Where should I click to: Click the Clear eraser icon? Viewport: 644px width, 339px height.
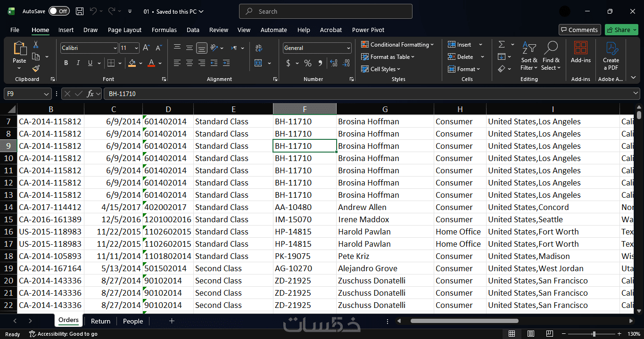502,69
